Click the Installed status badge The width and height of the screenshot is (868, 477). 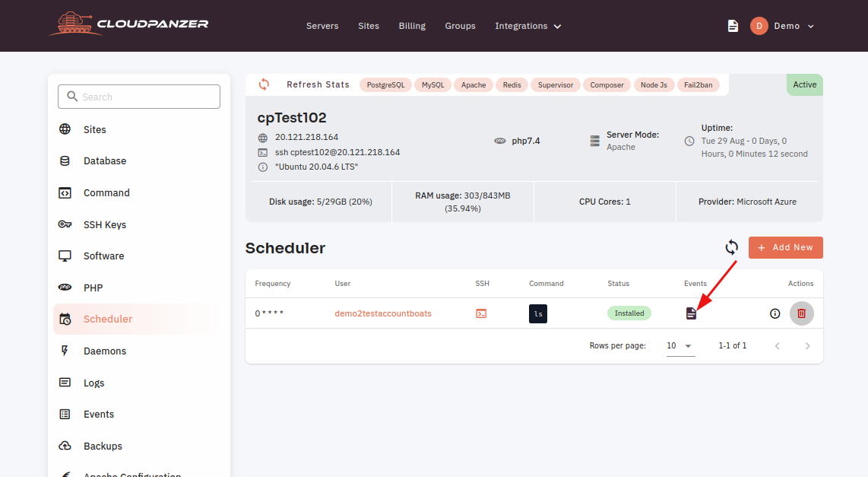(629, 313)
